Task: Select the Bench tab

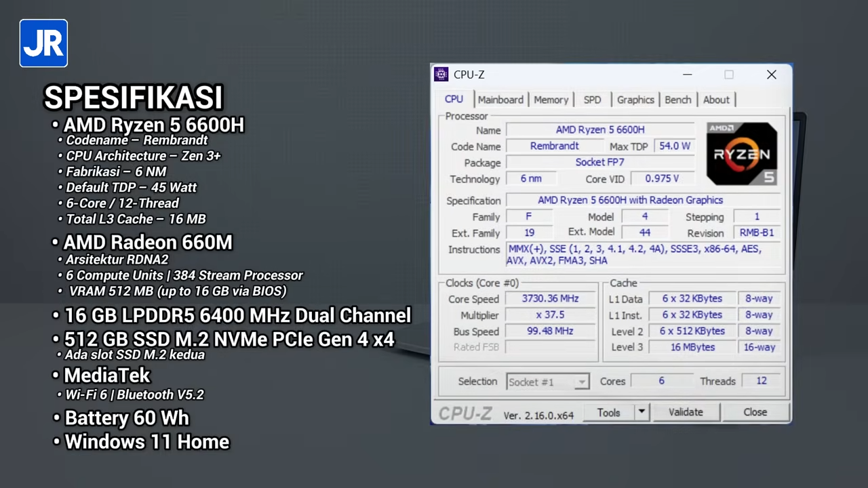Action: tap(677, 100)
